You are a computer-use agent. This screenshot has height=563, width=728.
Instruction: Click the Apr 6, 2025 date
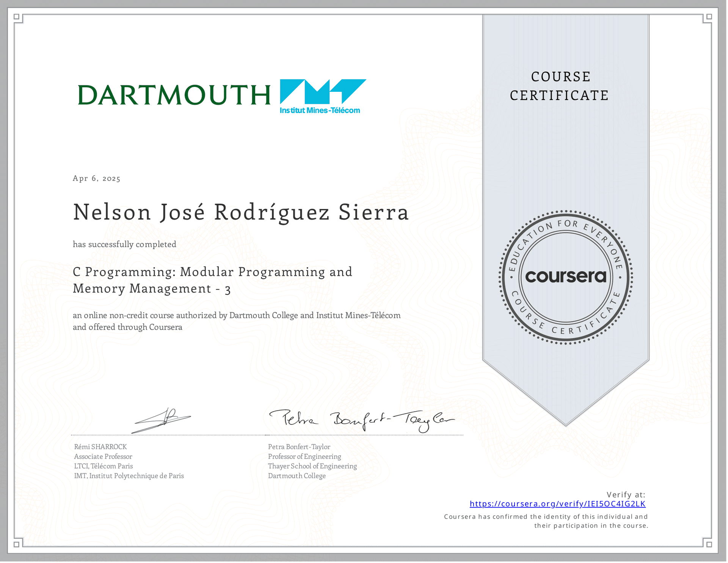[97, 179]
